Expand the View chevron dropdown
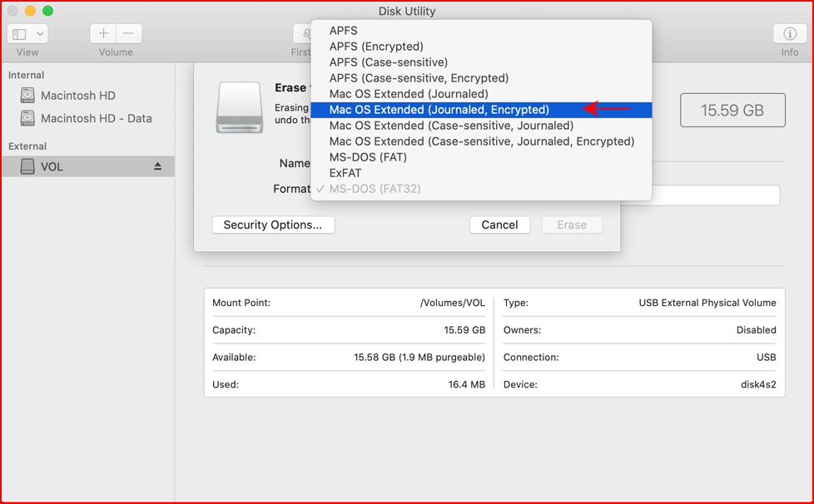This screenshot has height=504, width=814. click(40, 34)
